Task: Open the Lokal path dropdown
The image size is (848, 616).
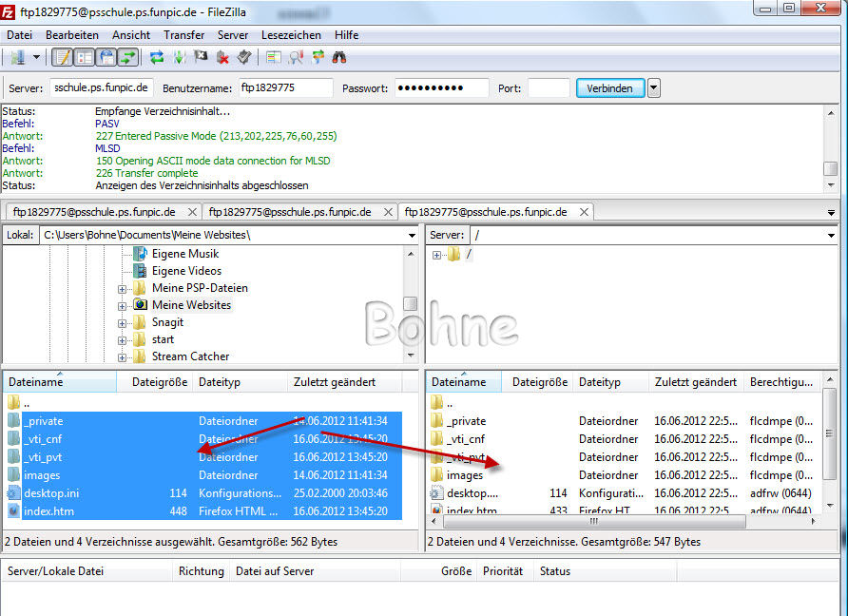Action: coord(411,235)
